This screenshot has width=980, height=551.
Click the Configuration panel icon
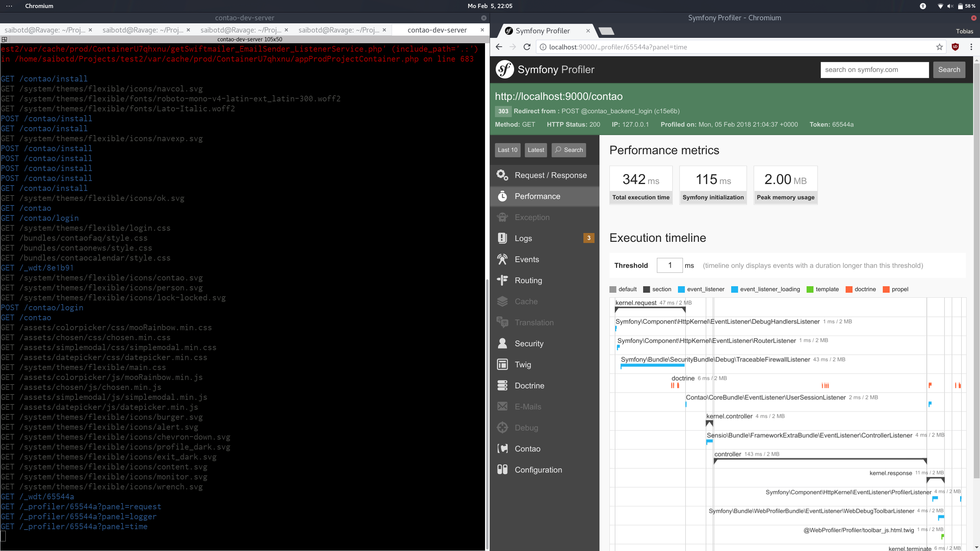(x=502, y=470)
